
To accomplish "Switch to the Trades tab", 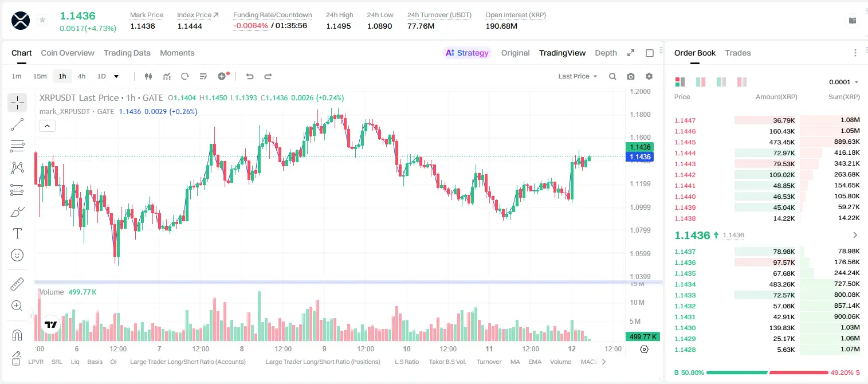I will [x=738, y=53].
